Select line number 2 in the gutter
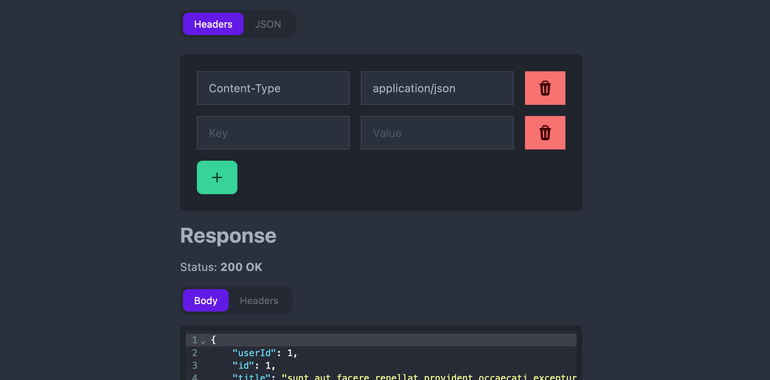 (194, 353)
